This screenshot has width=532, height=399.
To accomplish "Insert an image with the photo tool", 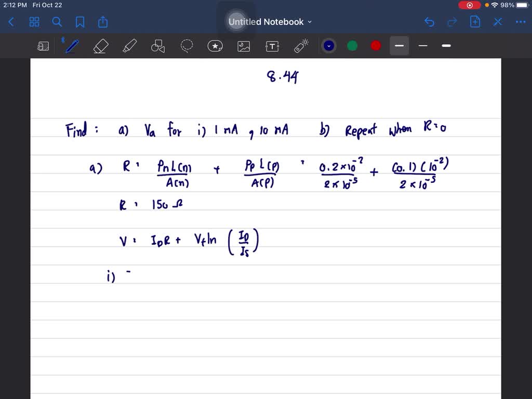I will click(x=244, y=46).
